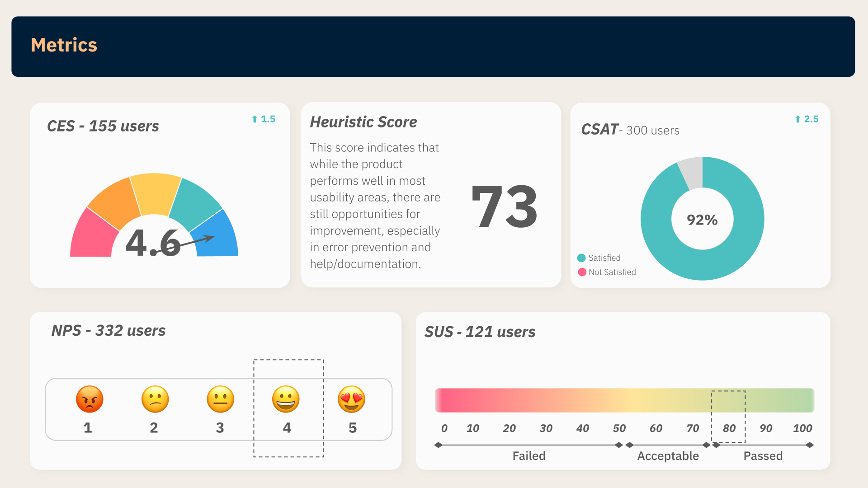This screenshot has height=488, width=868.
Task: Click the teal Satisfied legend dot
Action: pos(581,258)
